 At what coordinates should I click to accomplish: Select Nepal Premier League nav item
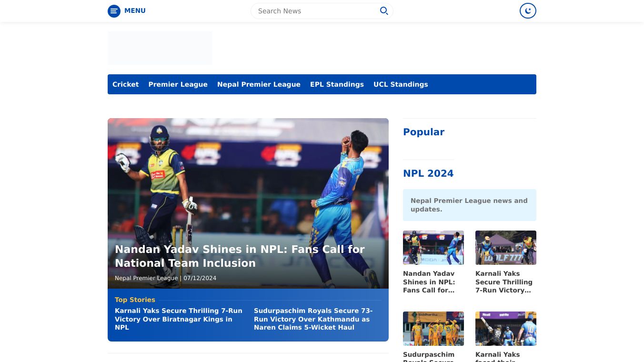tap(259, 84)
